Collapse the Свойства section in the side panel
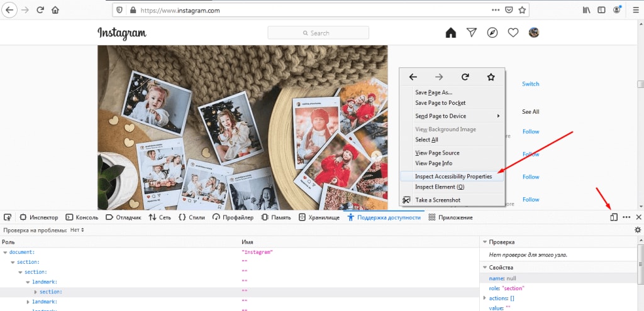Screen dimensions: 644x311 (x=485, y=268)
